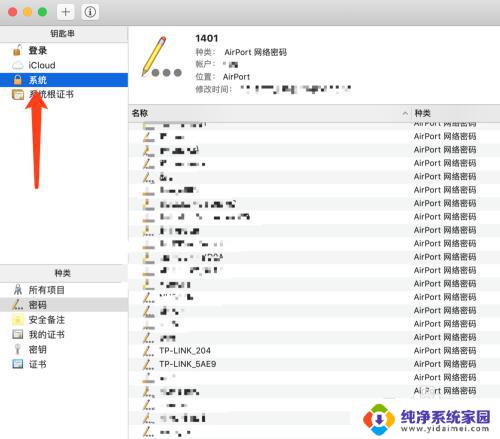Viewport: 500px width, 439px height.
Task: Choose the 系统根证书 folder icon
Action: pyautogui.click(x=18, y=95)
